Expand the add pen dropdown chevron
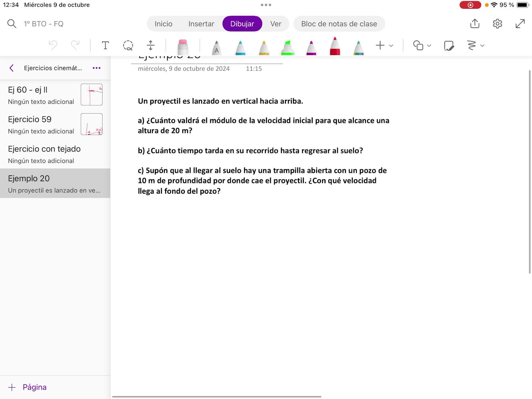Screen dimensions: 532x399 (391, 45)
